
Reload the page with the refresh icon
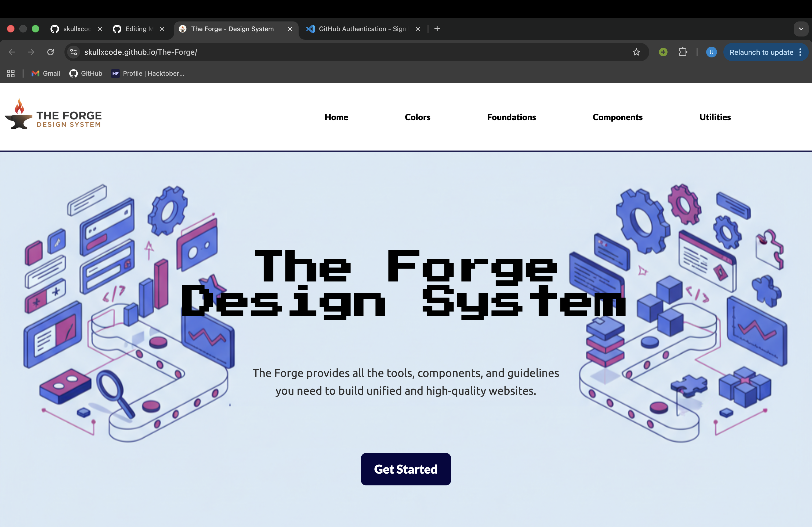click(x=50, y=52)
